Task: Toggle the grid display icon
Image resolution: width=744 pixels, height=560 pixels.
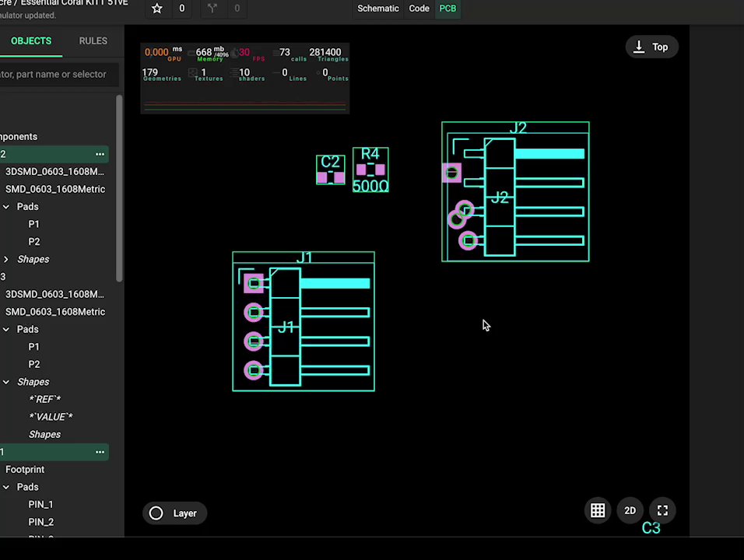Action: click(598, 511)
